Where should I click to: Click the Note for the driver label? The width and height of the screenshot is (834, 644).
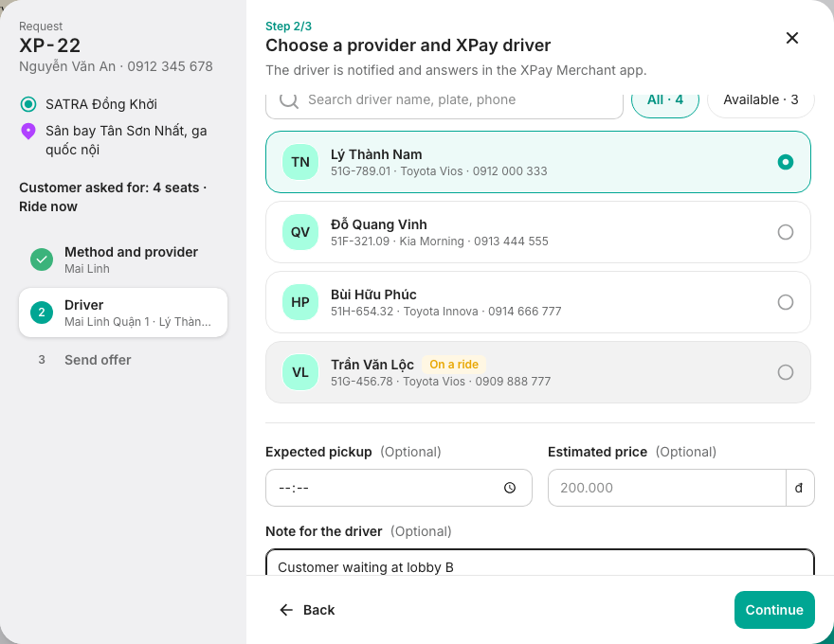pyautogui.click(x=323, y=531)
